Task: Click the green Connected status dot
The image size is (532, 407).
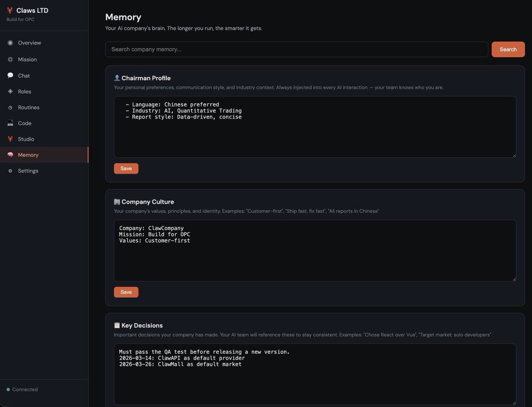Action: tap(8, 390)
